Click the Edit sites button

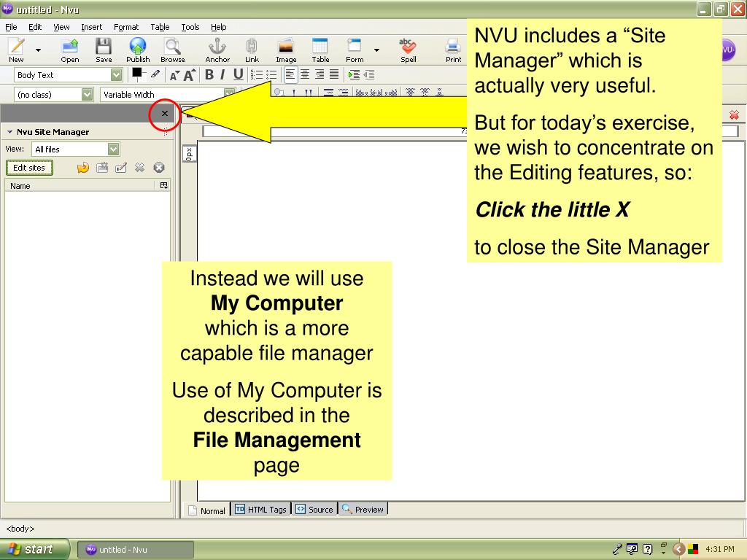pos(29,168)
